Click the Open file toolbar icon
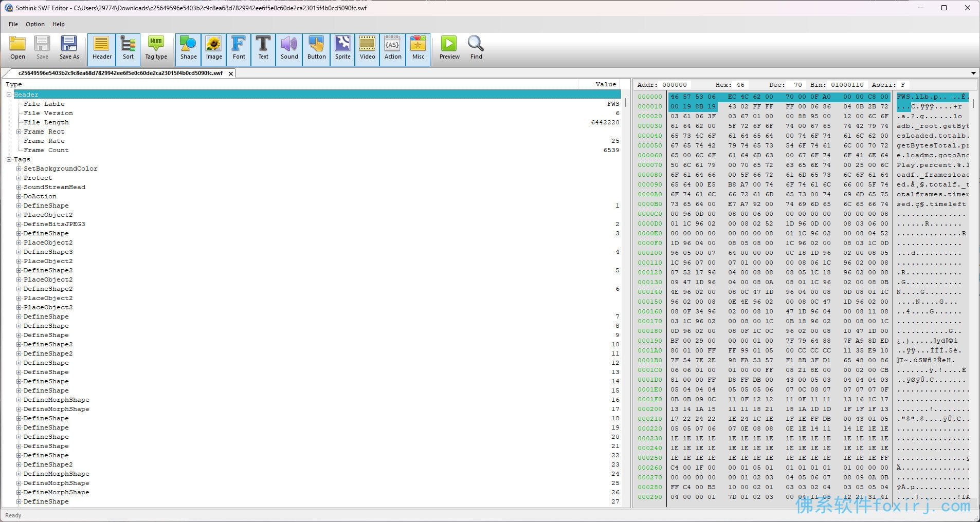Image resolution: width=980 pixels, height=522 pixels. (x=17, y=48)
